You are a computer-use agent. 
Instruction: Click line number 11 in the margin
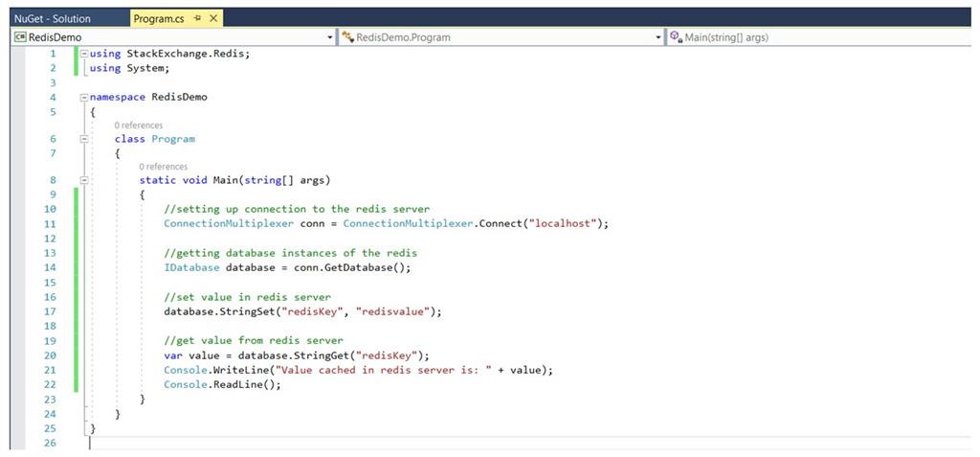[50, 223]
